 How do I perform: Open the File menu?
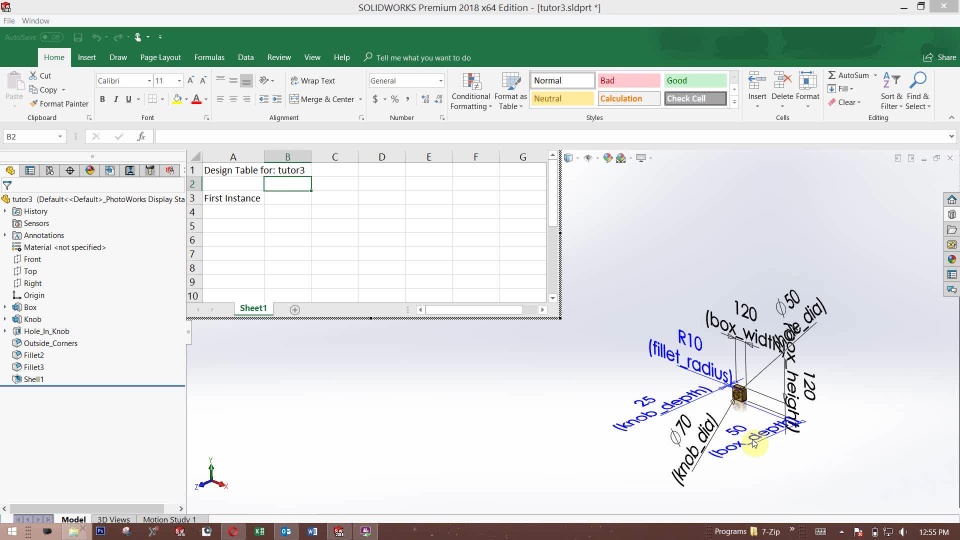click(x=9, y=21)
